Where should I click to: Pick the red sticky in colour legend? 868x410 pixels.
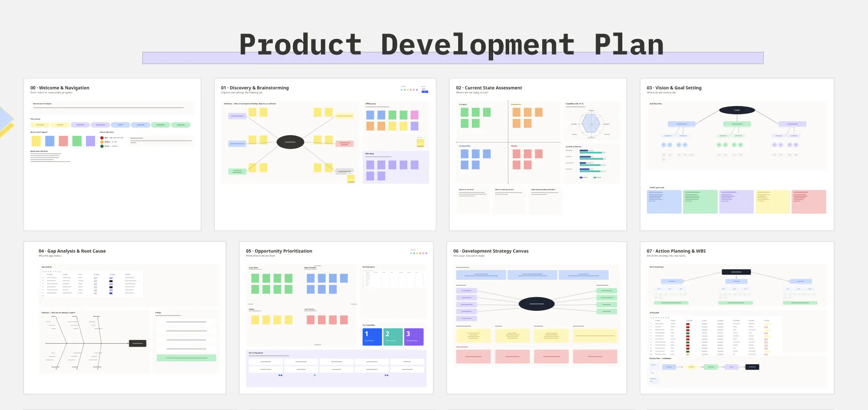pyautogui.click(x=63, y=141)
